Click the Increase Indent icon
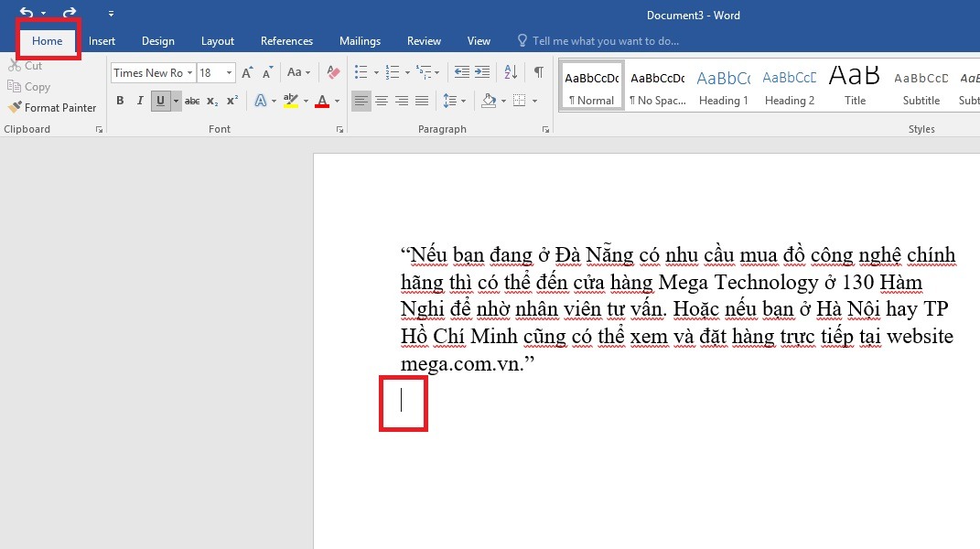Image resolution: width=980 pixels, height=549 pixels. [x=482, y=72]
